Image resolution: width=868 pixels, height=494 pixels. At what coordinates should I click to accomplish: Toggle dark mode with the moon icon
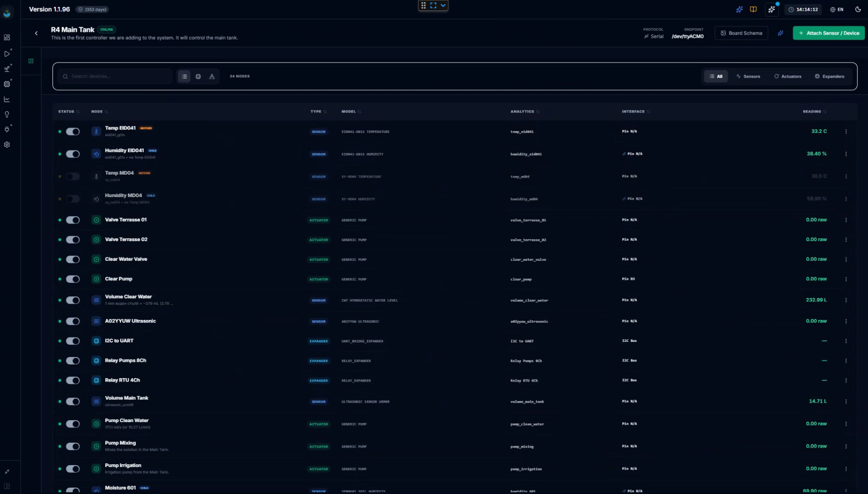tap(858, 9)
